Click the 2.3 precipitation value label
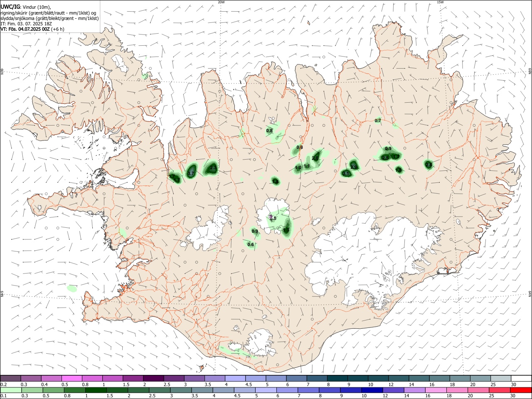 214,168
